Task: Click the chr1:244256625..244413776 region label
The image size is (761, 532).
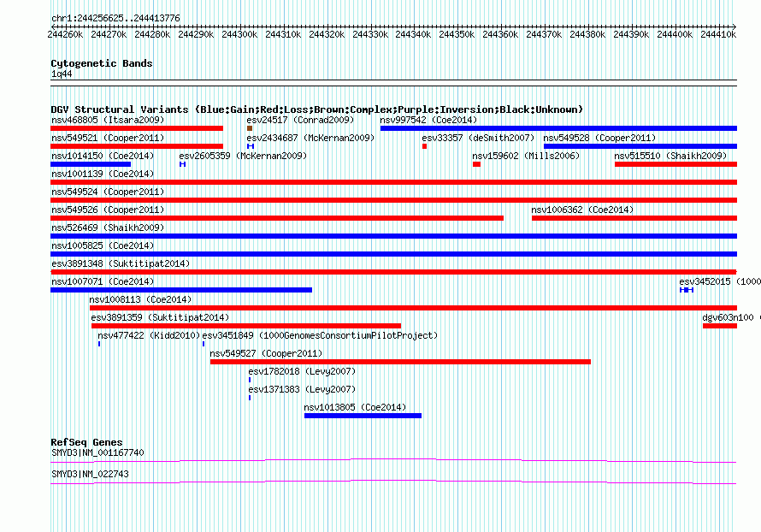Action: click(x=115, y=19)
